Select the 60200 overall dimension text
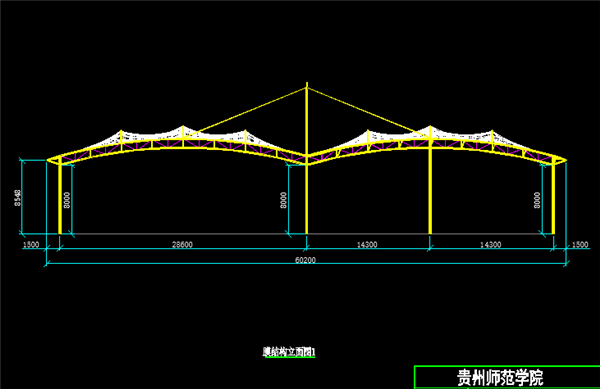600x389 pixels. [x=305, y=260]
